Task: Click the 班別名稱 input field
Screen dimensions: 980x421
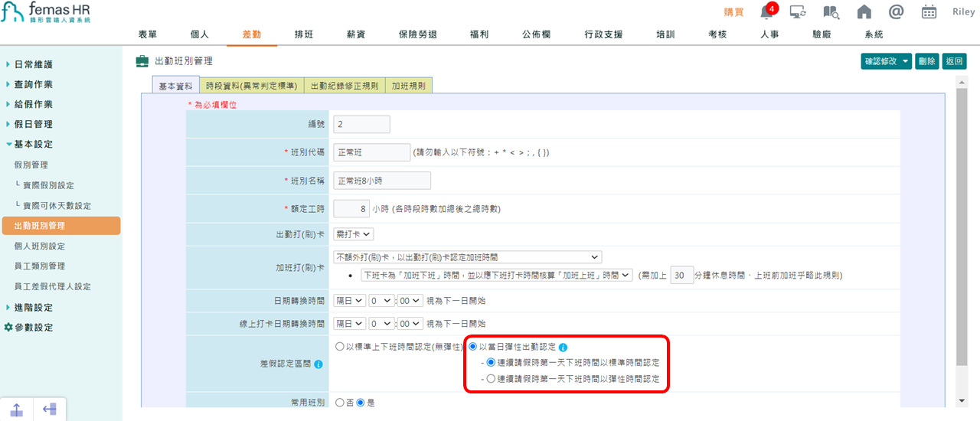Action: coord(382,181)
